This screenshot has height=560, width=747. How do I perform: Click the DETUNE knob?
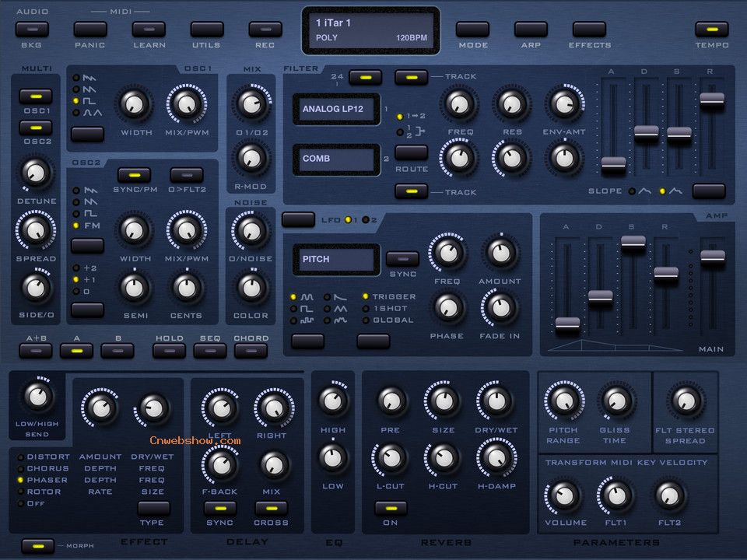(36, 172)
